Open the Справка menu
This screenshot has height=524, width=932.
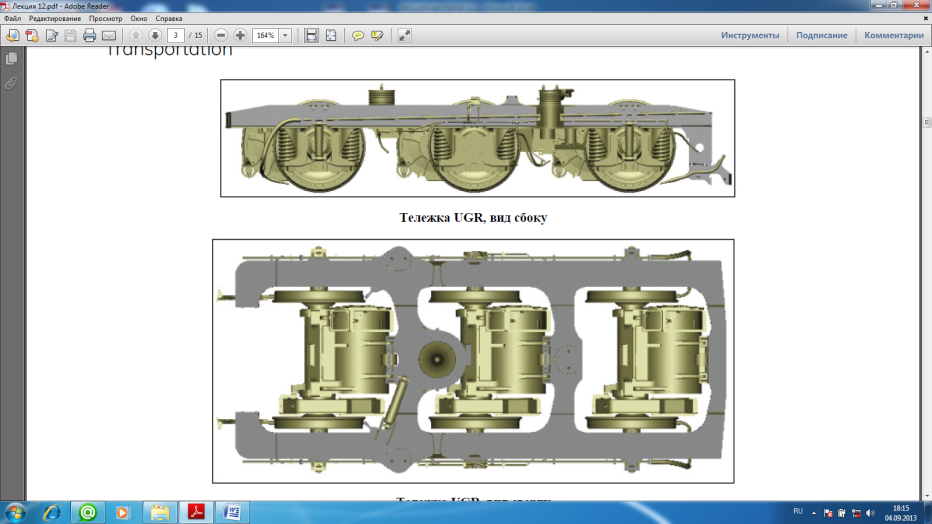[x=169, y=18]
